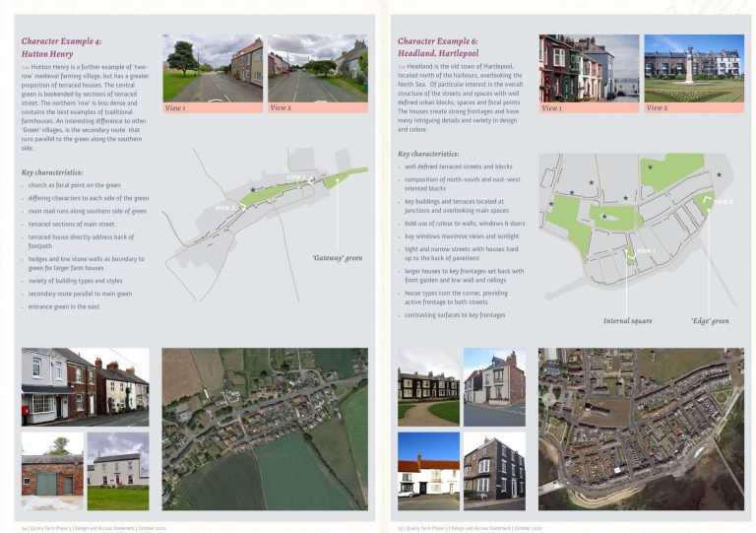
Task: Click the Hutton Henry description paragraph
Action: coord(85,107)
